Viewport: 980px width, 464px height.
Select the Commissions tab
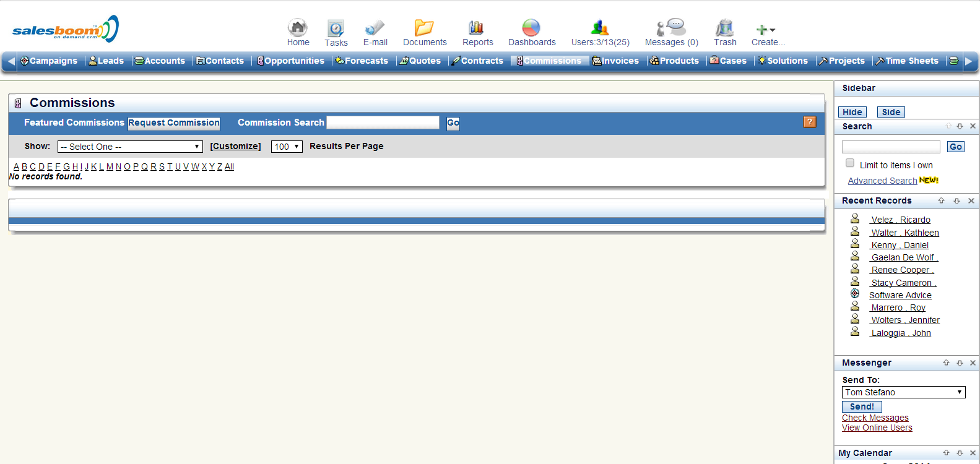pyautogui.click(x=549, y=61)
